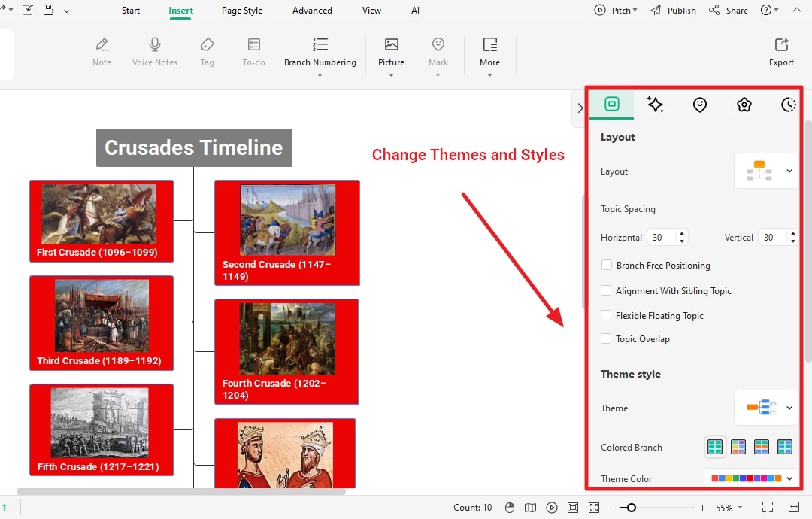This screenshot has height=519, width=812.
Task: Open the clipart flower panel tab
Action: 744,105
